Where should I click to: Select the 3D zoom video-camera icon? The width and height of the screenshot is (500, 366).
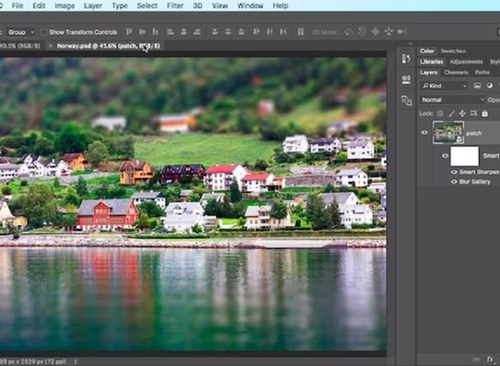point(402,32)
